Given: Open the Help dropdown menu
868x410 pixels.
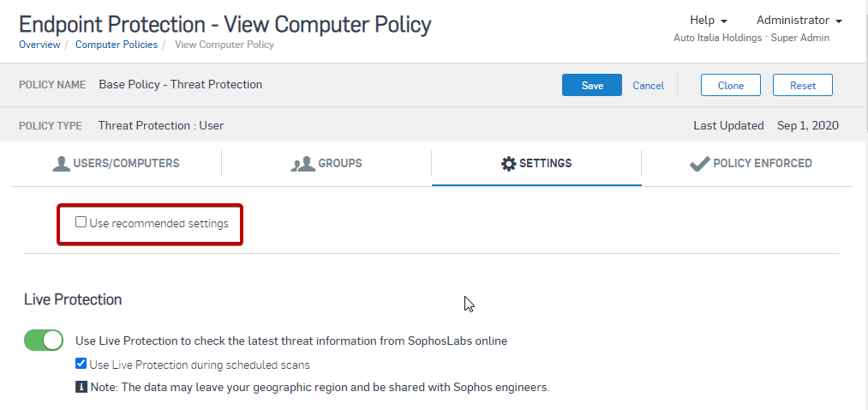Looking at the screenshot, I should coord(708,21).
